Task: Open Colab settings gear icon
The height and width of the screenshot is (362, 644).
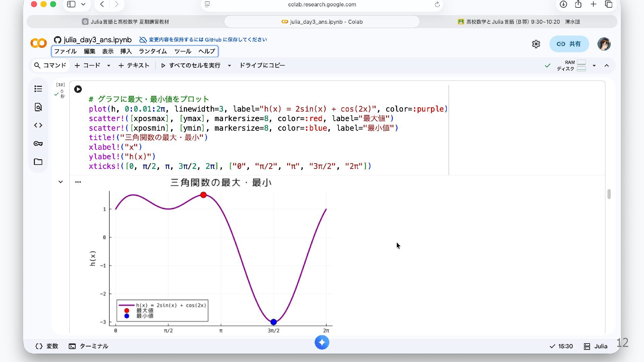Action: click(536, 44)
